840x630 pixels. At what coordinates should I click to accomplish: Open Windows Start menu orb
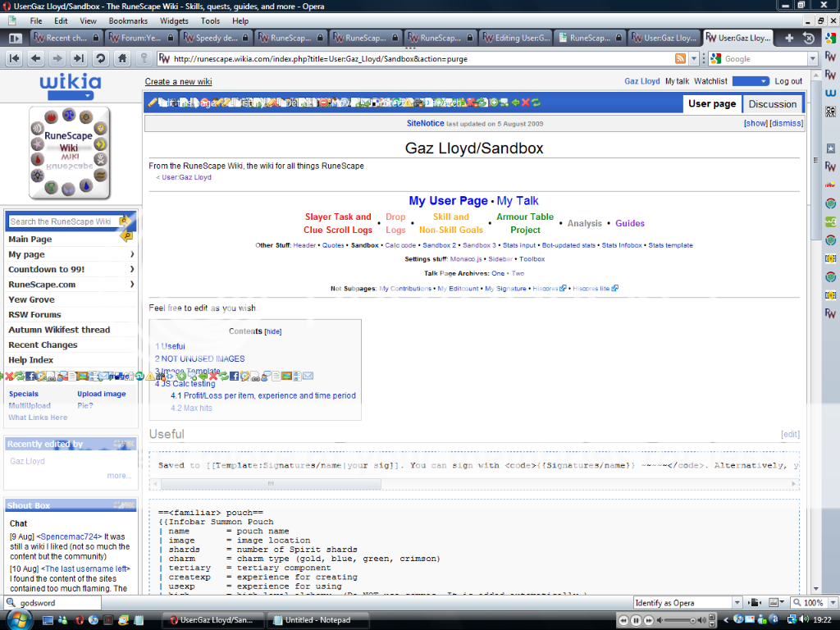(18, 619)
